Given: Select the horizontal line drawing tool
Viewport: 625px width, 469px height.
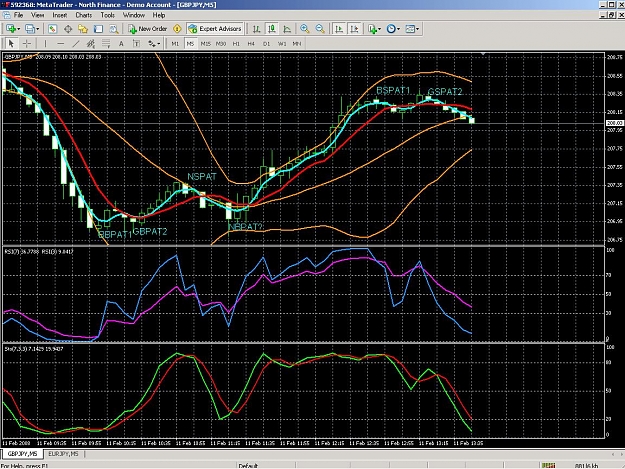Looking at the screenshot, I should [x=60, y=43].
